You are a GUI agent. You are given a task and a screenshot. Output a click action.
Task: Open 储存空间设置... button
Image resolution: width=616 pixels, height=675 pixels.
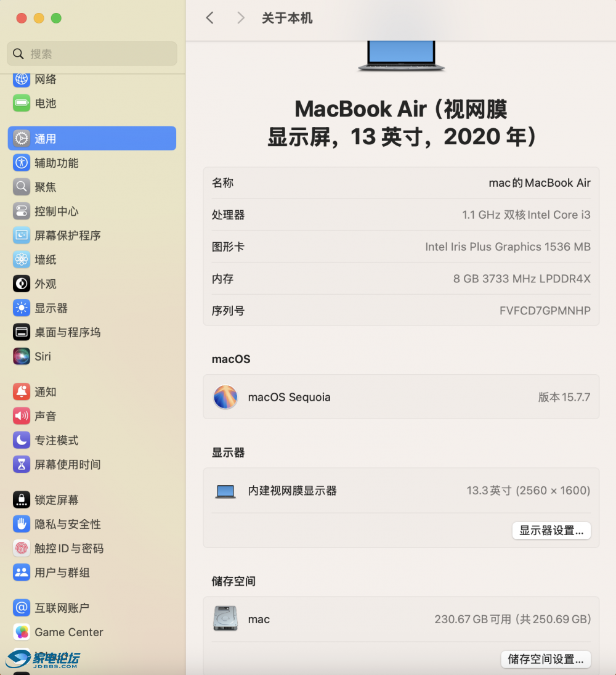point(546,659)
